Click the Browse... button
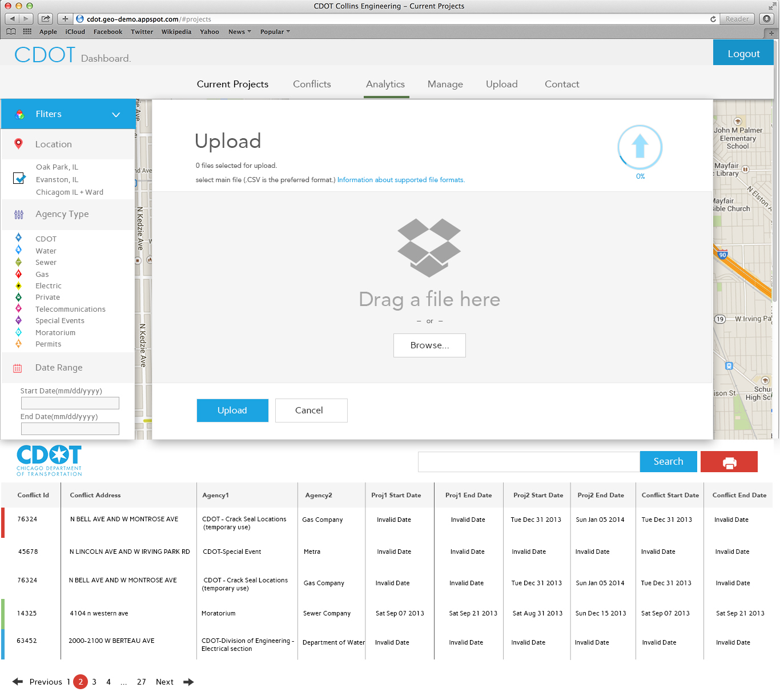Viewport: 780px width, 700px height. coord(429,345)
